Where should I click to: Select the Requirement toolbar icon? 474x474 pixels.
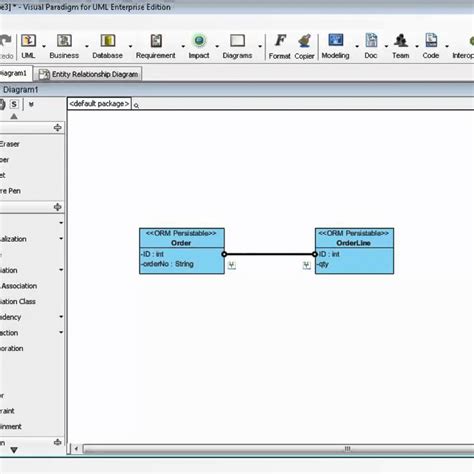coord(156,41)
